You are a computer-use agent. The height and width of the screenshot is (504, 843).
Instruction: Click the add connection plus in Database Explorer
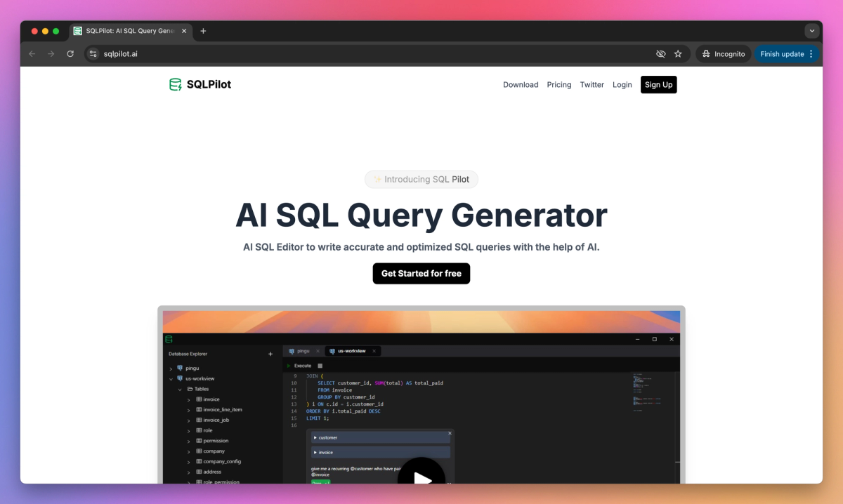(x=270, y=354)
